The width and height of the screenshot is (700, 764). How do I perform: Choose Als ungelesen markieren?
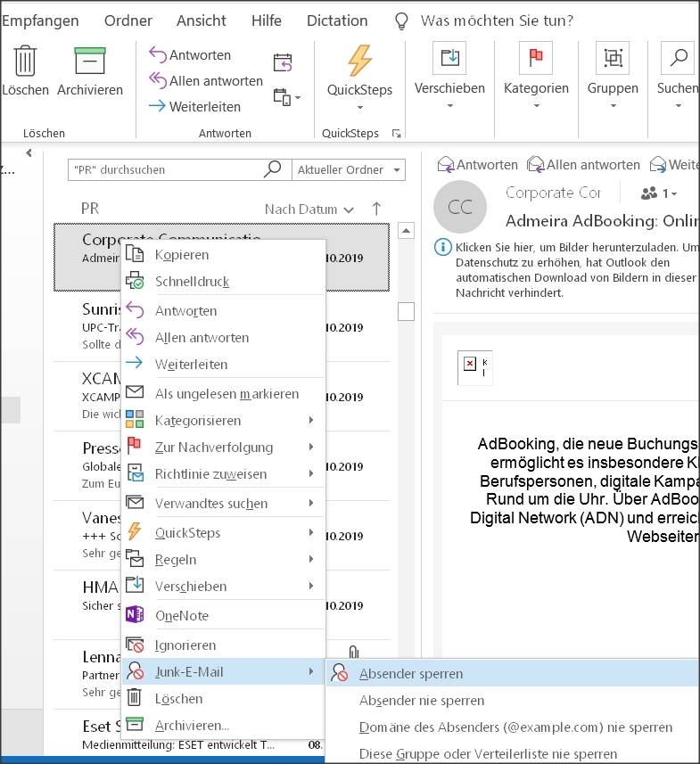tap(223, 394)
